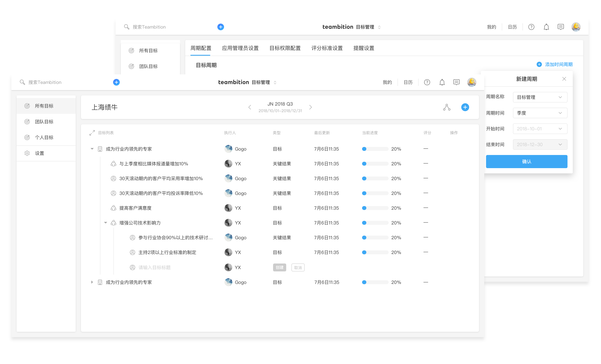Open 日历 in back window header
This screenshot has height=364, width=601.
coord(512,27)
